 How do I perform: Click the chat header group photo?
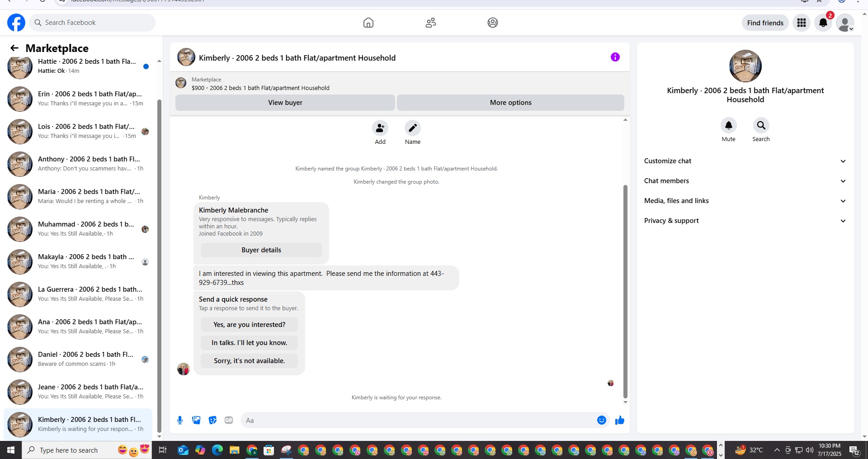(186, 57)
